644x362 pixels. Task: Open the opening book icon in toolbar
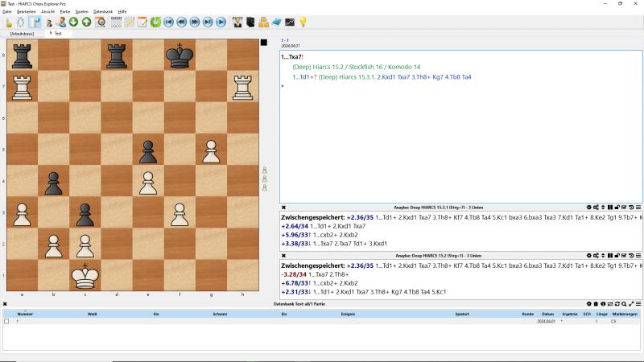276,22
